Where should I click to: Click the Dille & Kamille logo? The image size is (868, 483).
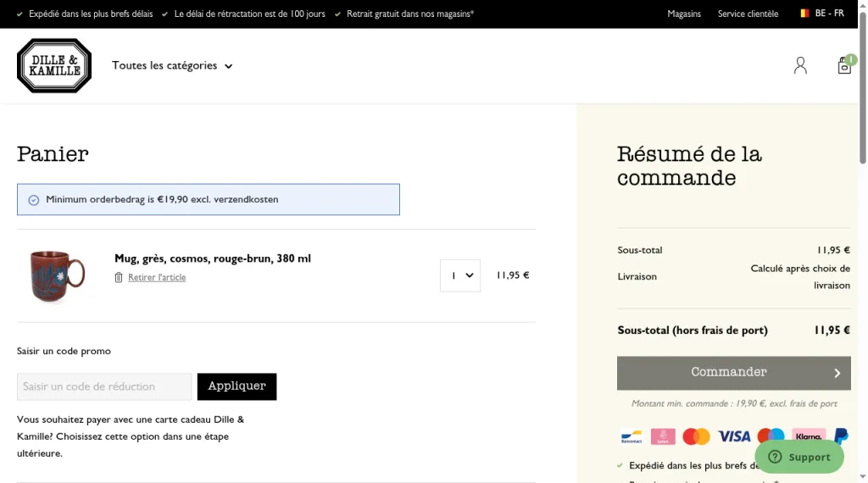tap(54, 65)
